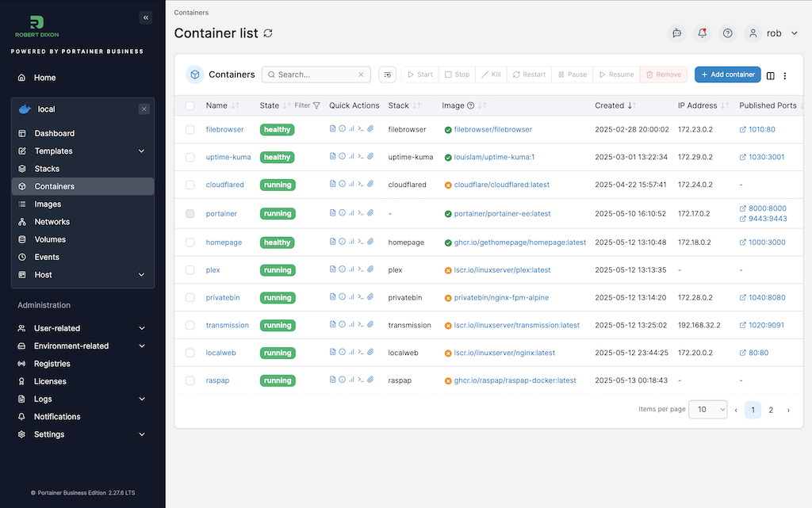Open the rob user account menu
The width and height of the screenshot is (812, 508).
(774, 33)
